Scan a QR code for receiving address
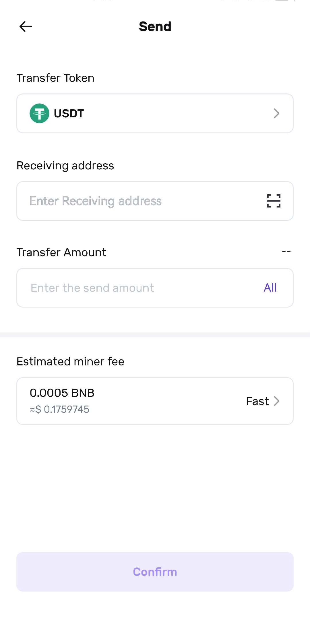The width and height of the screenshot is (310, 644). tap(274, 201)
